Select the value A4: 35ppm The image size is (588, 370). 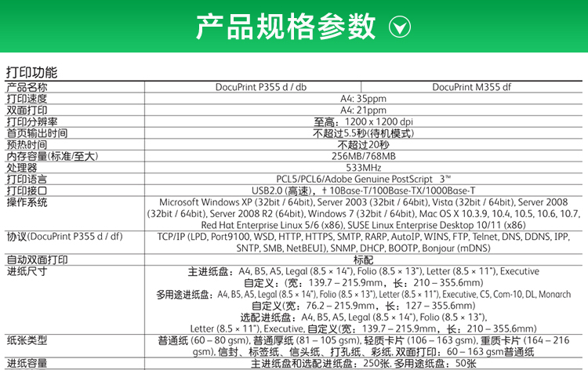(363, 99)
